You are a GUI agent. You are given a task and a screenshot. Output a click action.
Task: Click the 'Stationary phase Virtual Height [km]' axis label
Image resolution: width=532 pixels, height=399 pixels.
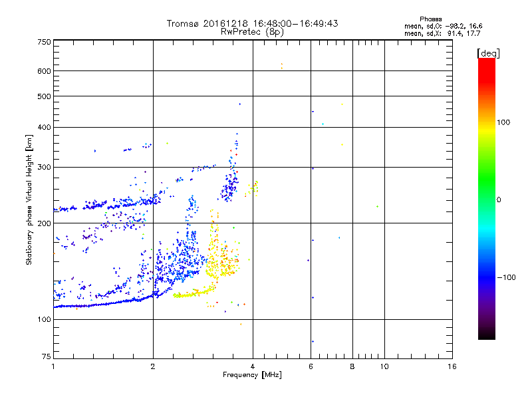tap(29, 199)
